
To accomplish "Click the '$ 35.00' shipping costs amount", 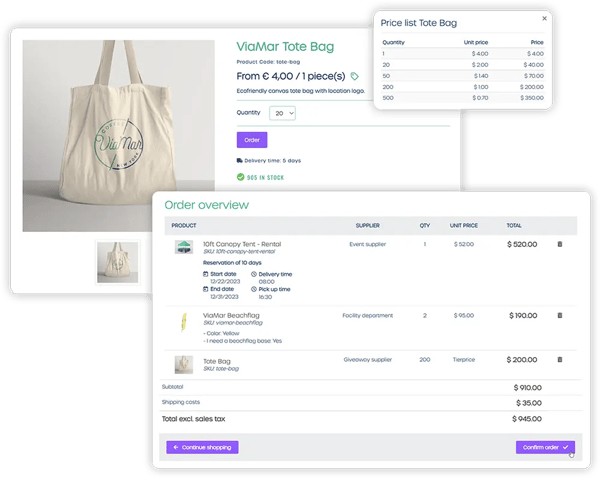I will (529, 403).
